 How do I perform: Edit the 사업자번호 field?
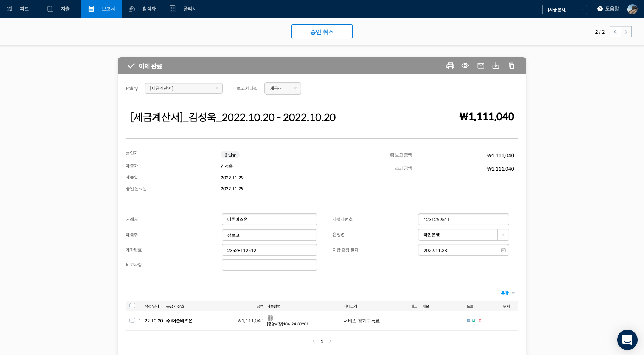point(464,220)
